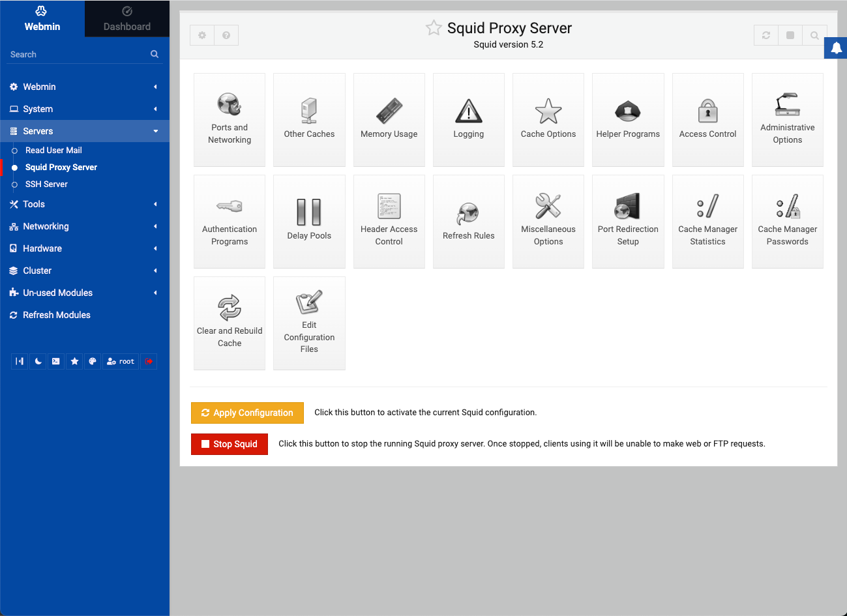
Task: Expand the Networking menu category
Action: (85, 226)
